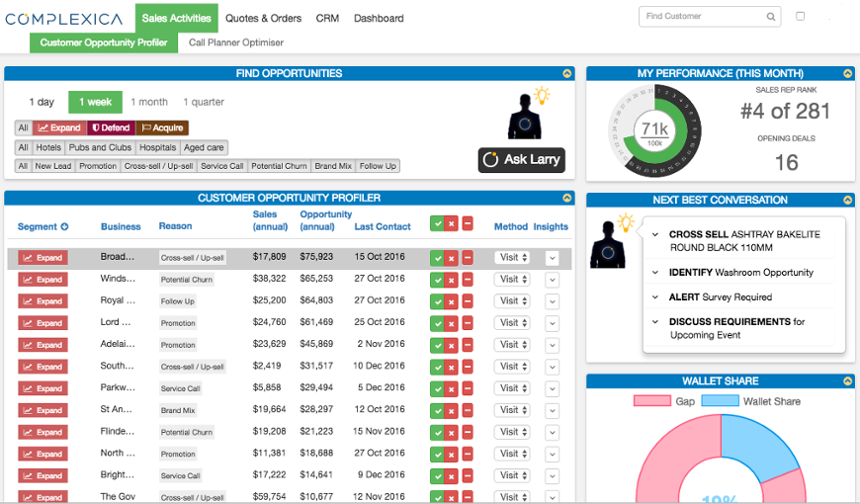The image size is (860, 504).
Task: Sort by the Business column header
Action: coord(121,226)
